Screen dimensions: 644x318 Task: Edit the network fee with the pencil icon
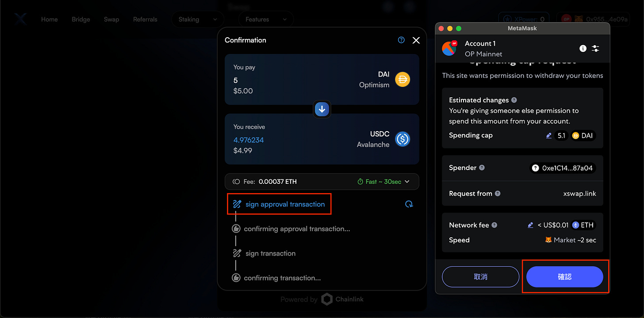point(530,225)
